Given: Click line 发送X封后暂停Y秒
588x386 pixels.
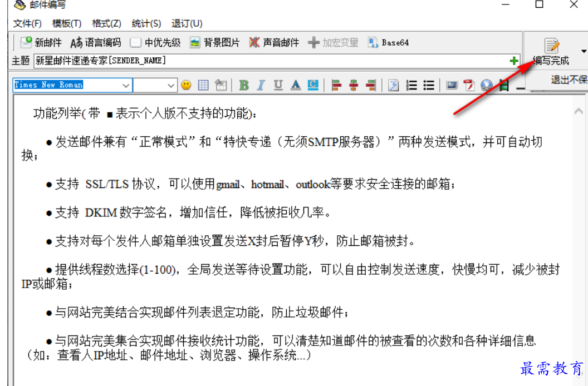Looking at the screenshot, I should pyautogui.click(x=231, y=241).
